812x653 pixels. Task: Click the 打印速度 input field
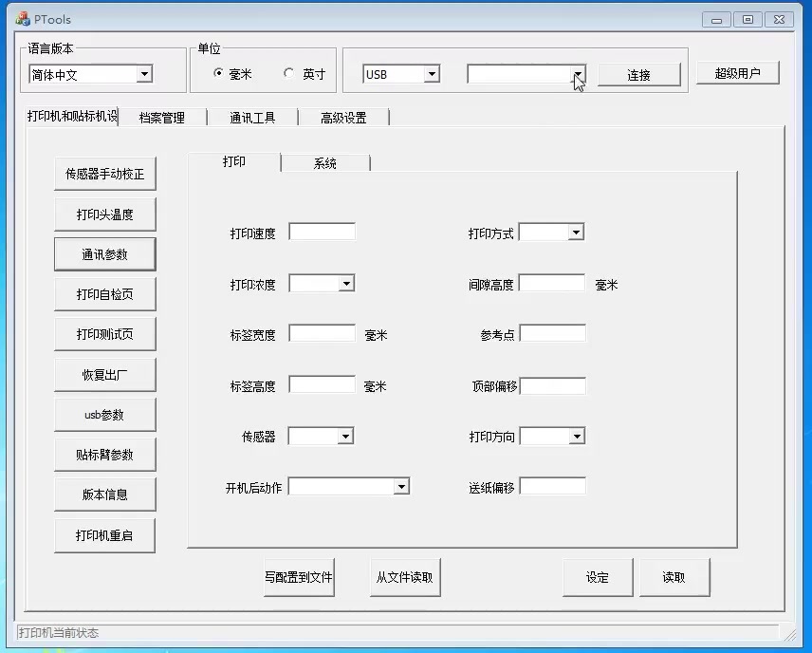322,232
